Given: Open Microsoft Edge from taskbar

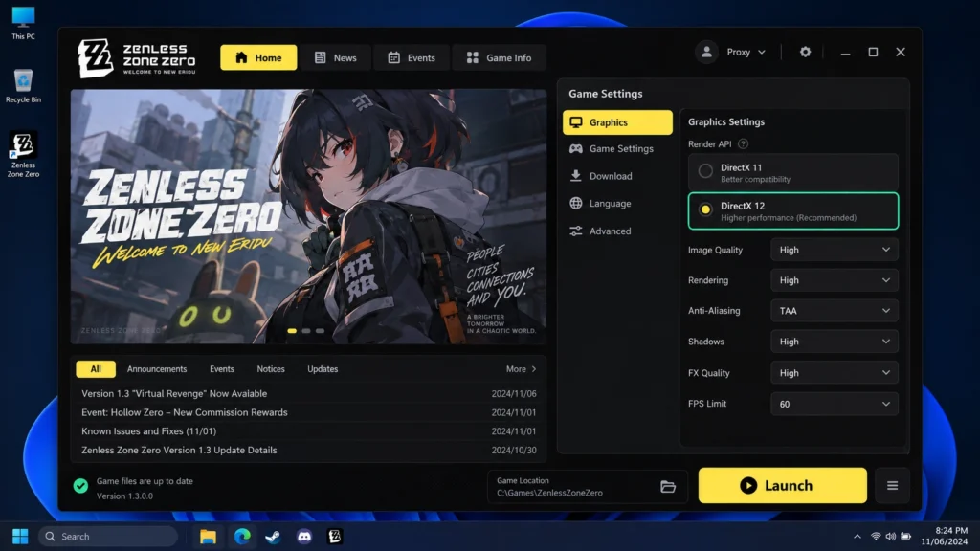Looking at the screenshot, I should pos(242,536).
